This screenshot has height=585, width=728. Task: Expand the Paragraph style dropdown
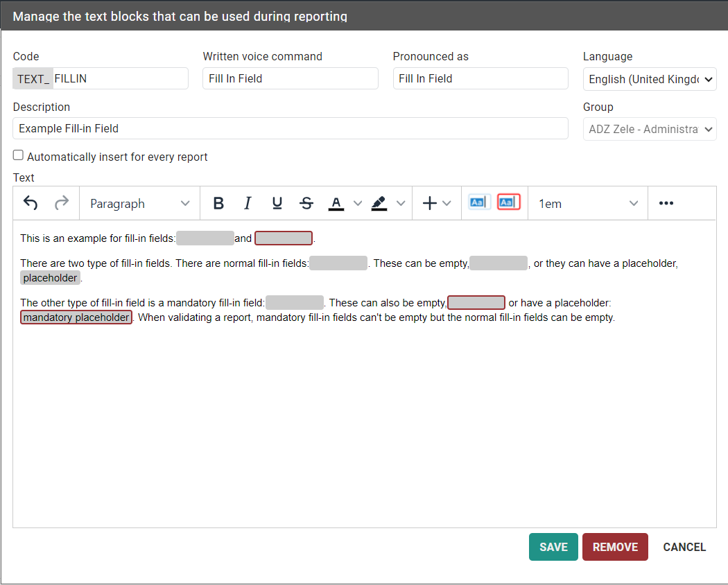(139, 204)
